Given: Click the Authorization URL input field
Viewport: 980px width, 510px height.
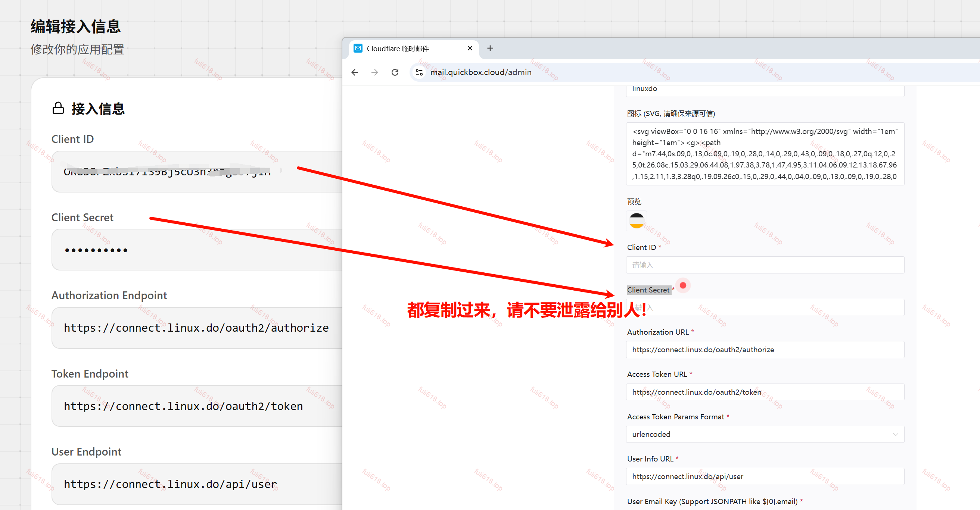Looking at the screenshot, I should [765, 350].
